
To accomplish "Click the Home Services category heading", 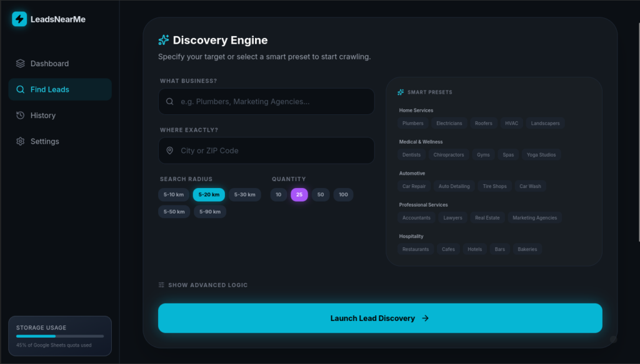I will (416, 111).
